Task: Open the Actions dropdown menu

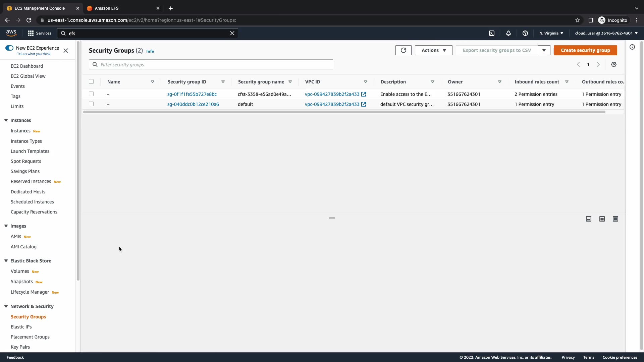Action: (433, 50)
